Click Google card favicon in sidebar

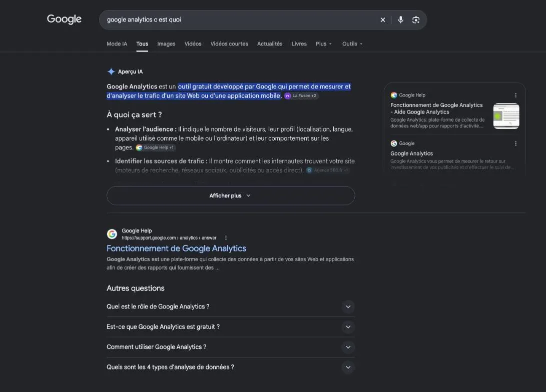pyautogui.click(x=394, y=143)
